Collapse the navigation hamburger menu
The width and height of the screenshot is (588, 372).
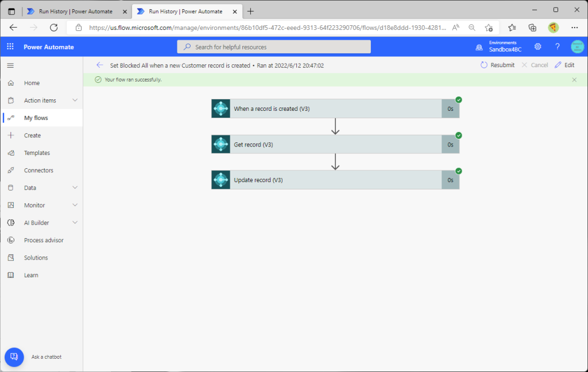(10, 65)
